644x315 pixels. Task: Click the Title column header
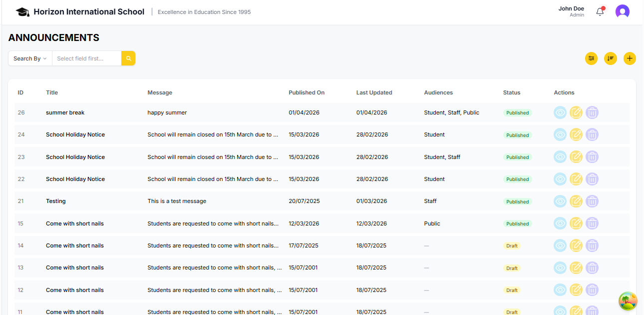(x=52, y=92)
